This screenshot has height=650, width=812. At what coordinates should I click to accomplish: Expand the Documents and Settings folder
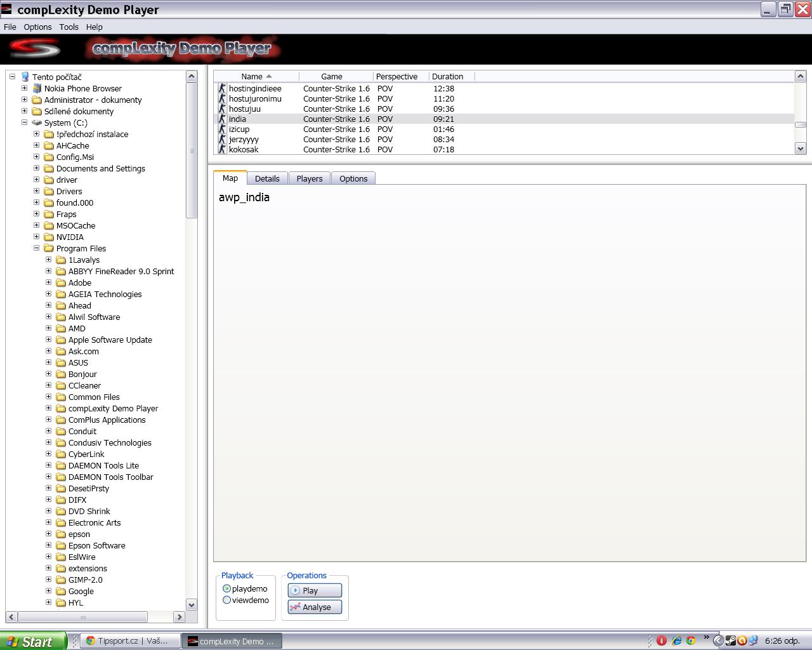click(36, 168)
